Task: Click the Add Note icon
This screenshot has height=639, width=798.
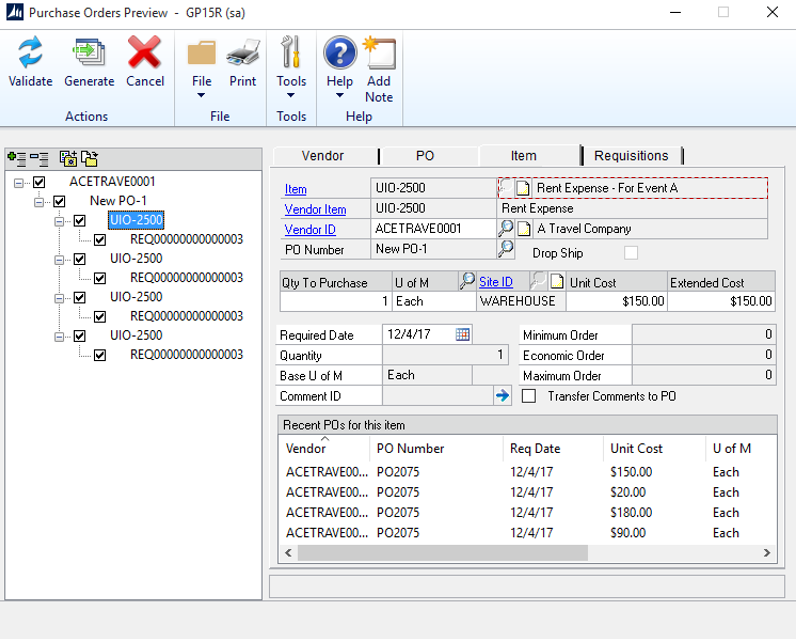Action: pos(379,52)
